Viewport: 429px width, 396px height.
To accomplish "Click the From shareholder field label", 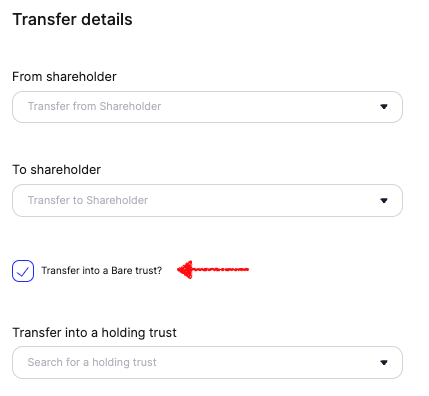I will click(x=64, y=77).
